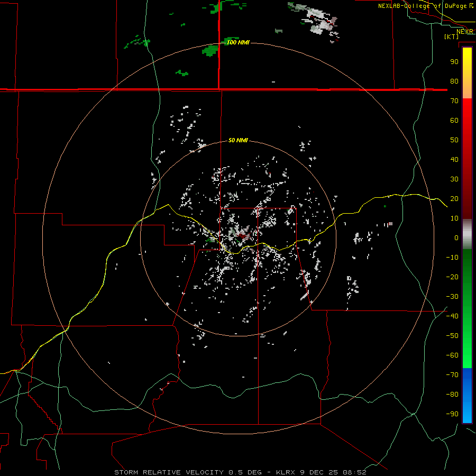Click the positive 60 scale value
This screenshot has width=476, height=476.
click(x=454, y=121)
